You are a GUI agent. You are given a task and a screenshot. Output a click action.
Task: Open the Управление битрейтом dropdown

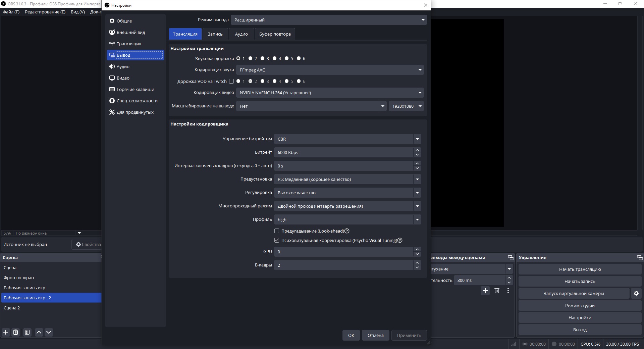coord(347,139)
